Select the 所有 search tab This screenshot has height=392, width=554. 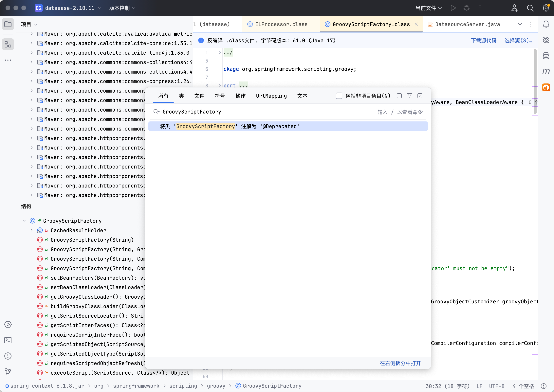tap(163, 96)
